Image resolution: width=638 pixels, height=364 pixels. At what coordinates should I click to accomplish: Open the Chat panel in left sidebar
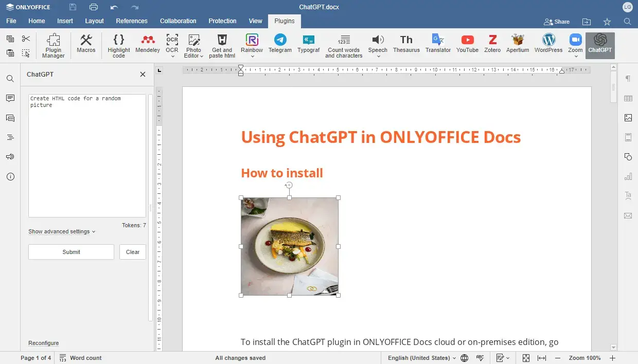pyautogui.click(x=10, y=118)
